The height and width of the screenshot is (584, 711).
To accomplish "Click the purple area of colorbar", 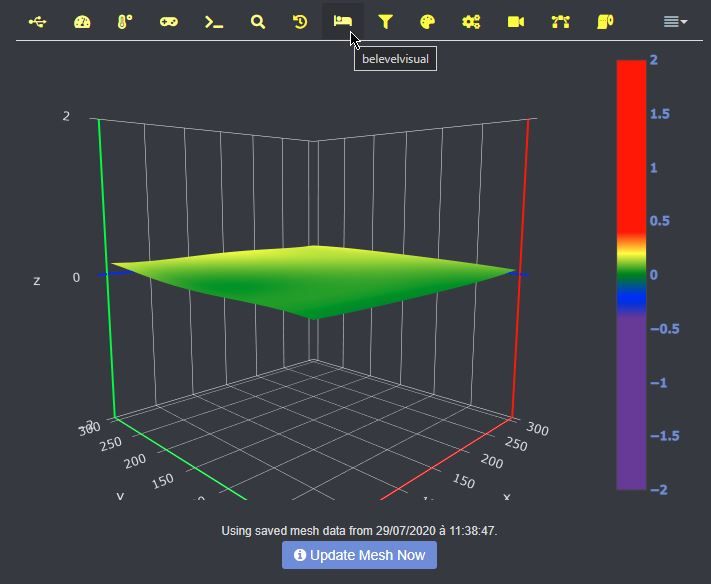I will coord(631,404).
